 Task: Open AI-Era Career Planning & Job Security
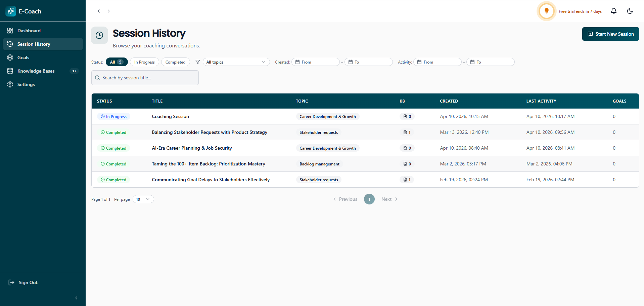click(192, 148)
